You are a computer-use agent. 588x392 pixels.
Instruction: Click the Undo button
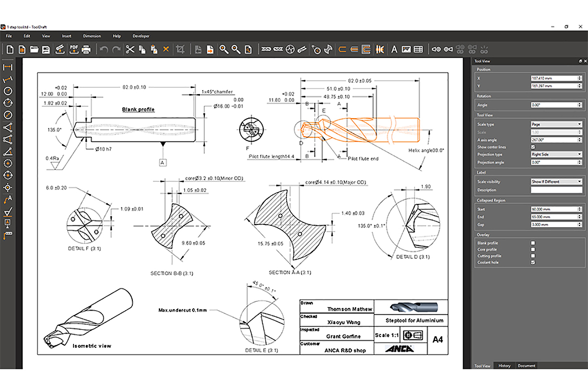[104, 49]
